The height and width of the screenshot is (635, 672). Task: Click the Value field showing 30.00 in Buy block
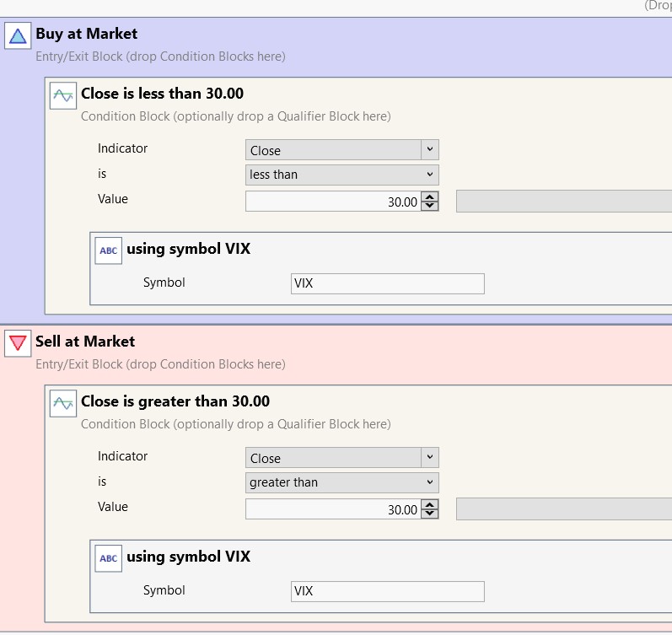(333, 202)
